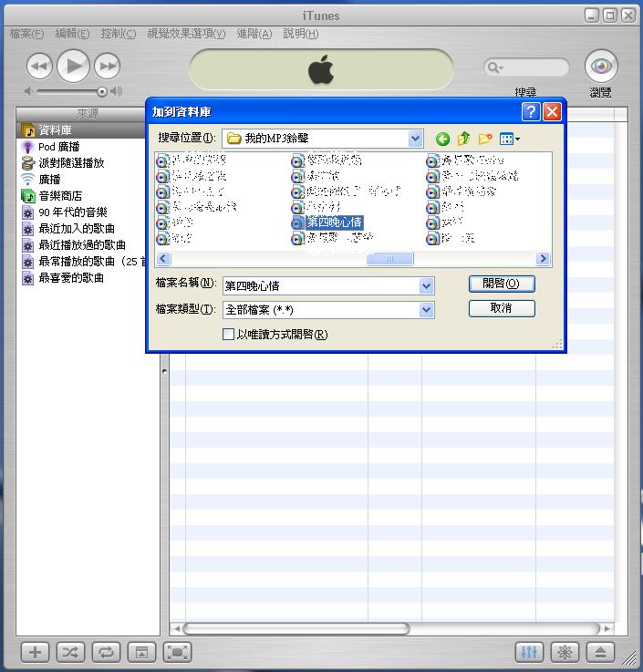Click the eject disc button
The height and width of the screenshot is (672, 643).
click(x=600, y=652)
